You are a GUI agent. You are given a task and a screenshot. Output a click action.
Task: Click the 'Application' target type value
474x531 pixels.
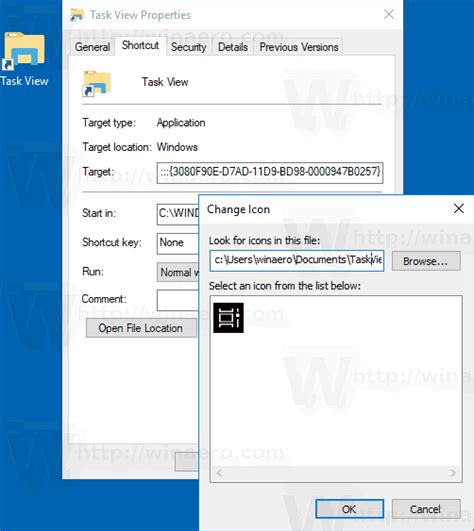181,123
